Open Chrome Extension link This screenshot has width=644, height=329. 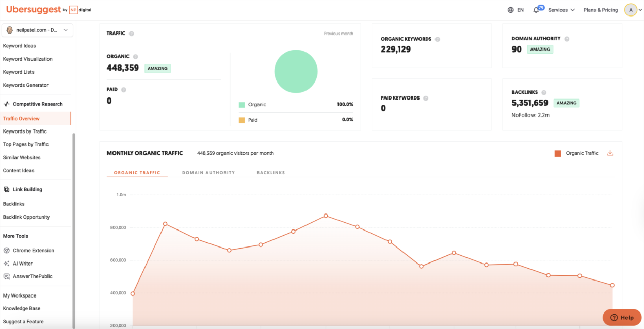point(34,251)
